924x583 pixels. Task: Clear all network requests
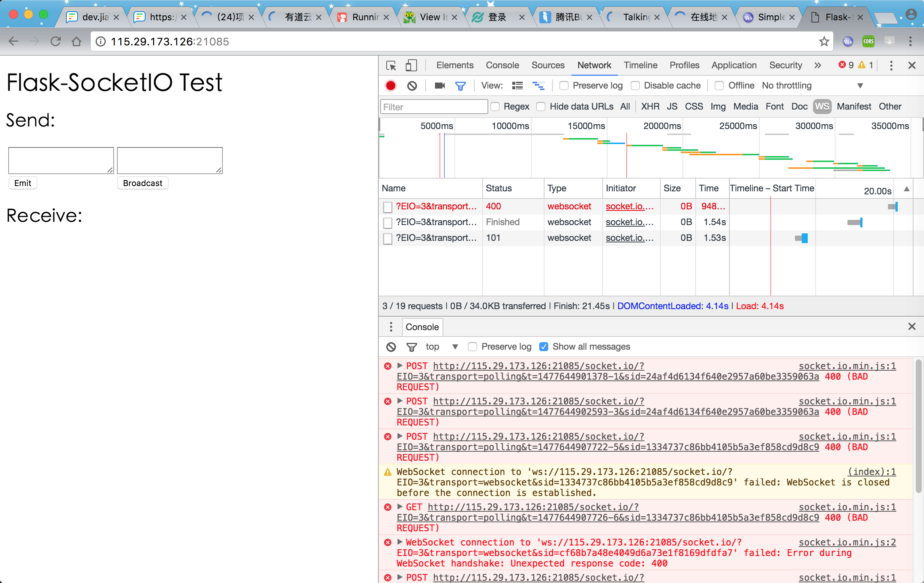click(x=412, y=85)
